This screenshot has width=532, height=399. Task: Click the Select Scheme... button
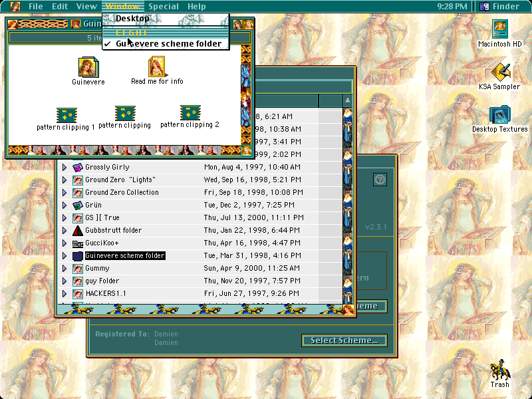click(x=344, y=340)
